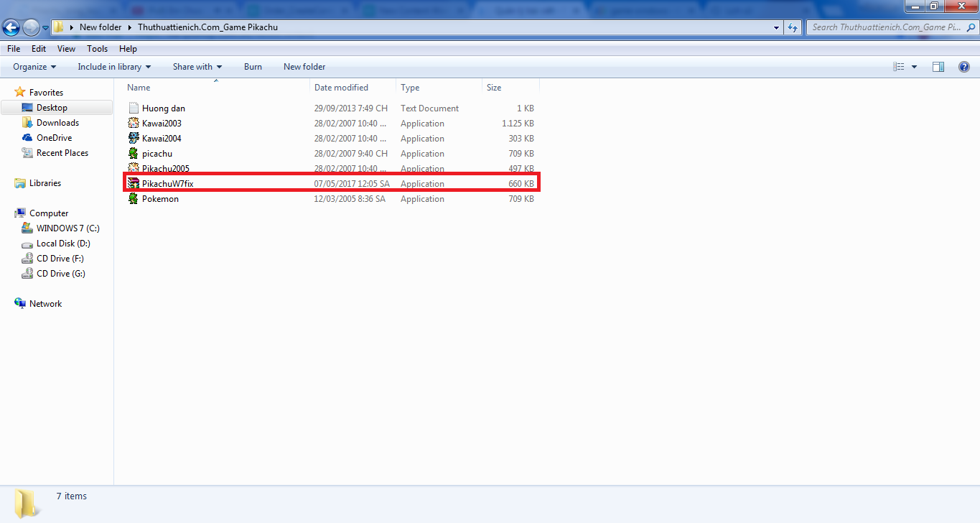The height and width of the screenshot is (523, 980).
Task: Click the Local Disk (D:) drive icon
Action: (x=27, y=244)
